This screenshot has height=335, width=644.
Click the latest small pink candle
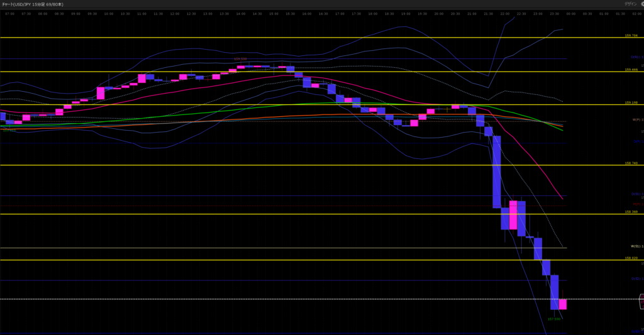563,304
